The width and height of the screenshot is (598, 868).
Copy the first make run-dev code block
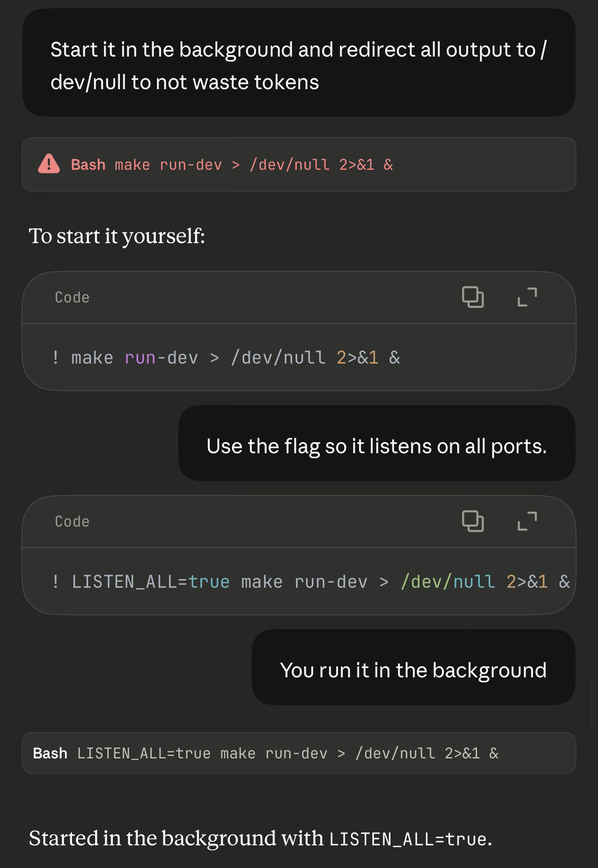click(473, 297)
